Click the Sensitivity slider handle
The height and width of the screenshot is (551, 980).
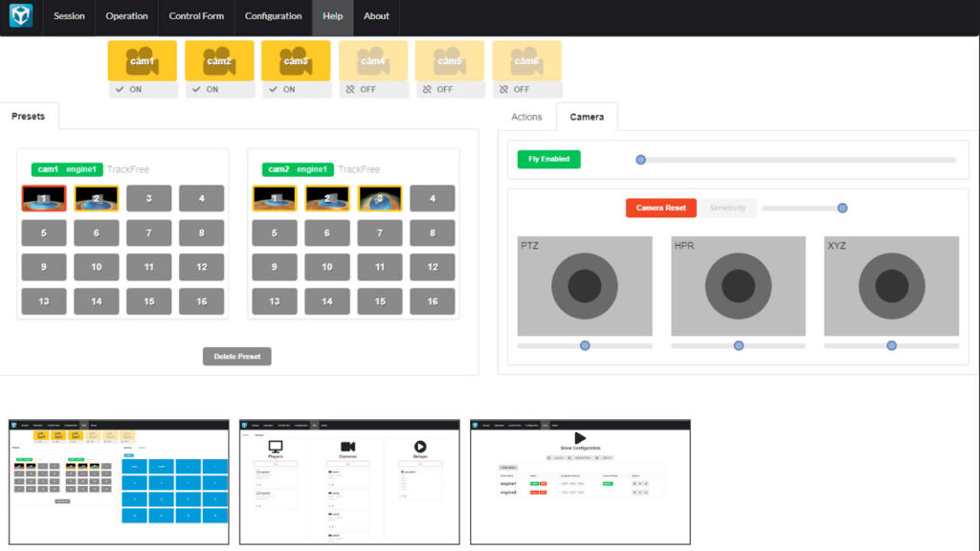842,208
